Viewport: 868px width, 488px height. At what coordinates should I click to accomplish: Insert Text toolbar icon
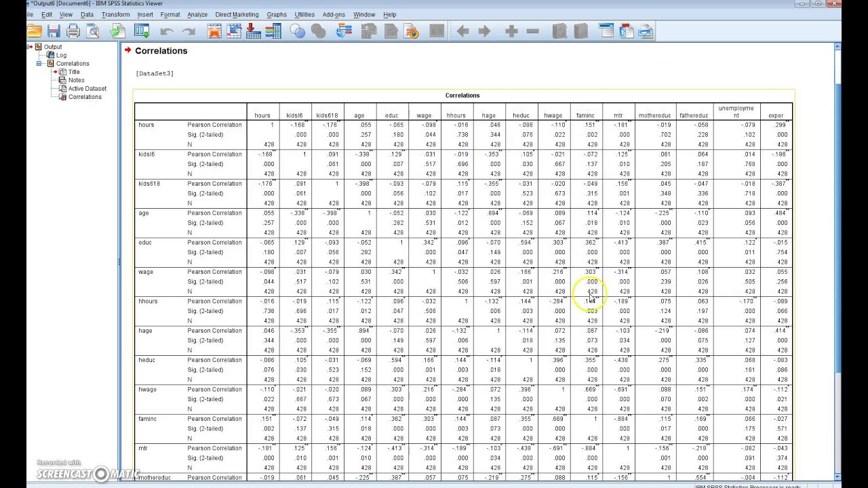coord(646,30)
